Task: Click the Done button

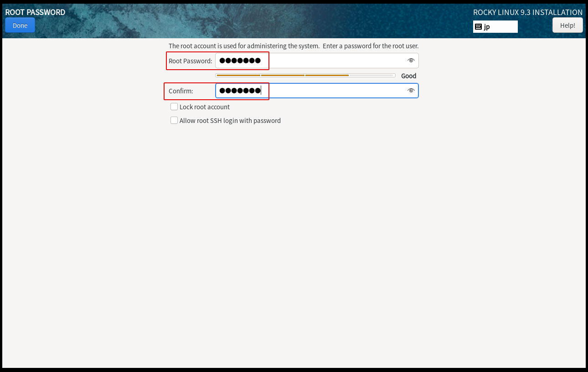Action: [20, 25]
